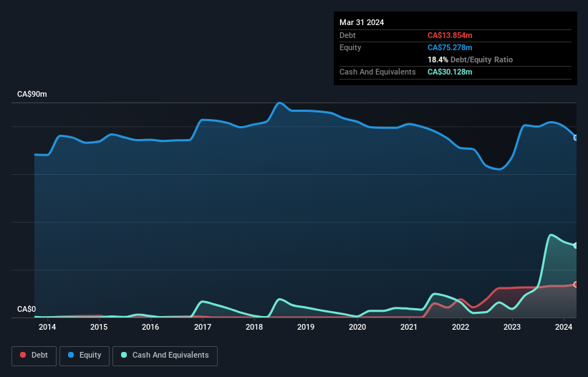
Task: Click the tooltip Equity row label
Action: tap(350, 47)
